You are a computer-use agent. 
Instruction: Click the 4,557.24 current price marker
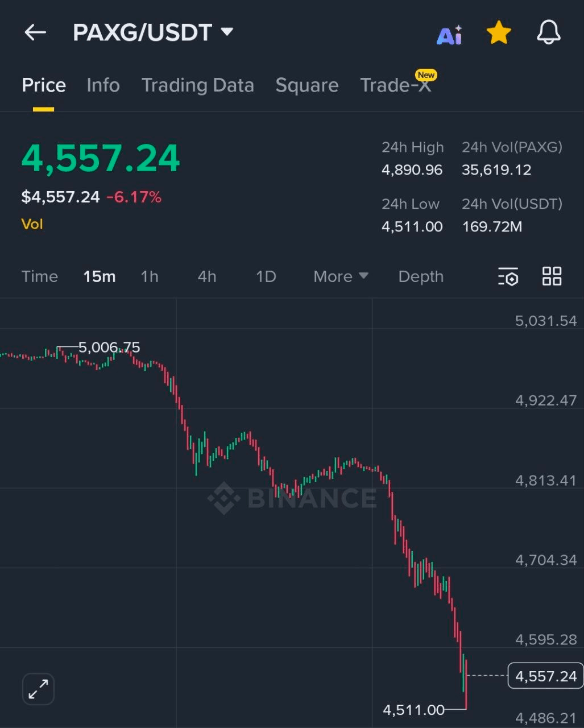(x=545, y=676)
